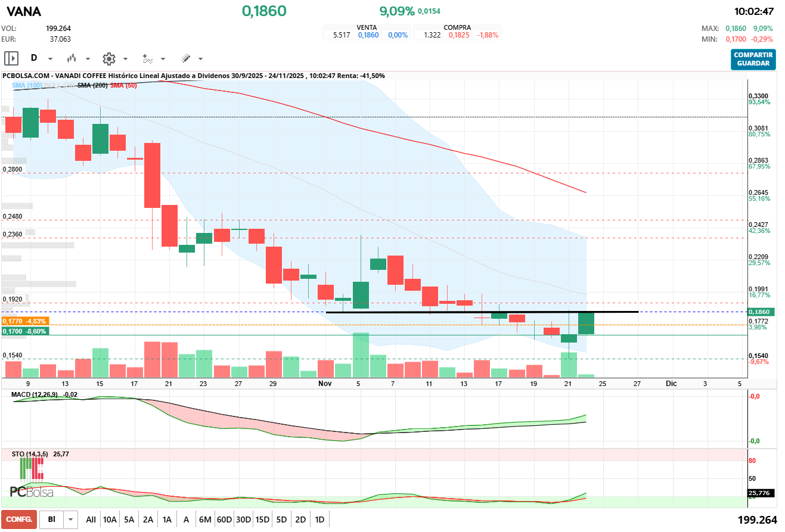Click the add indicator icon
Viewport: 785px width, 532px height.
(147, 58)
